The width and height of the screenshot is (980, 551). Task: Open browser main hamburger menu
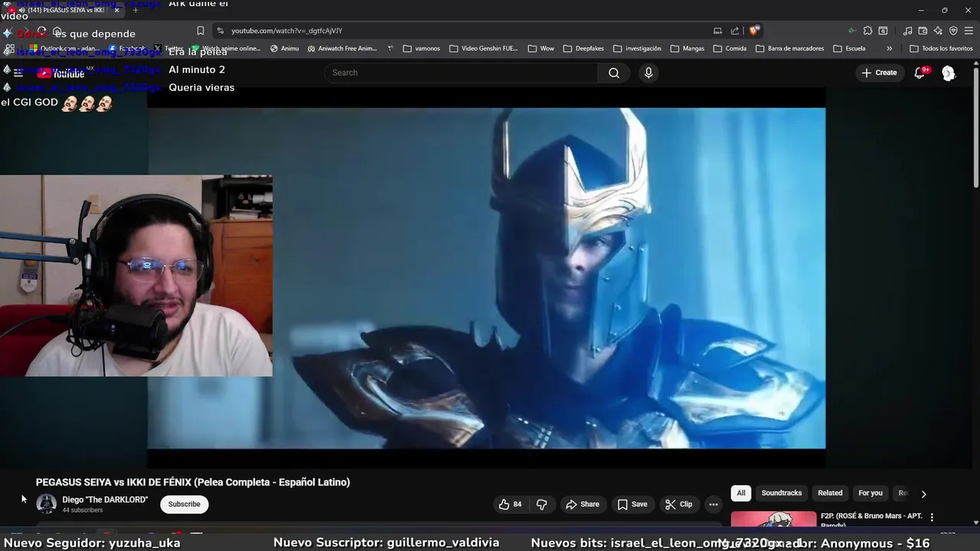click(x=969, y=31)
